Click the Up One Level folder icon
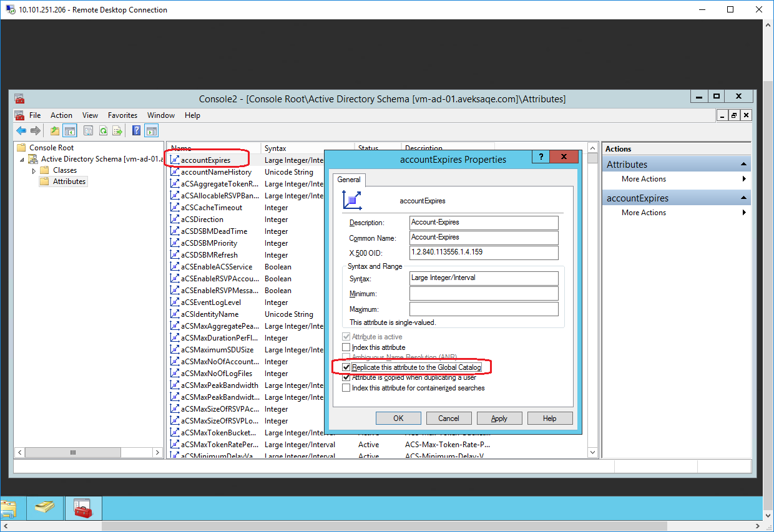 55,130
